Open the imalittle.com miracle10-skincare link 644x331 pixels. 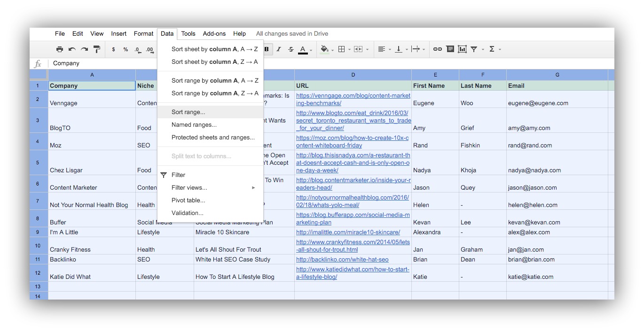point(348,232)
